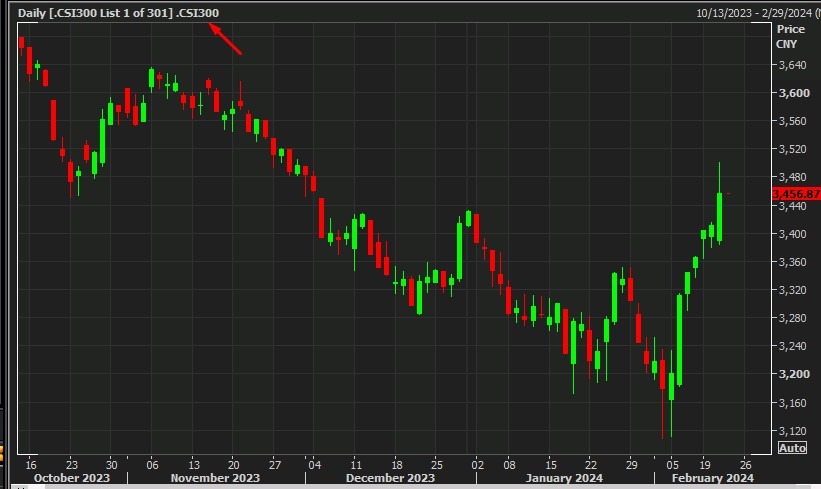Viewport: 821px width, 489px height.
Task: Click the 3,240 price axis label
Action: tap(793, 346)
